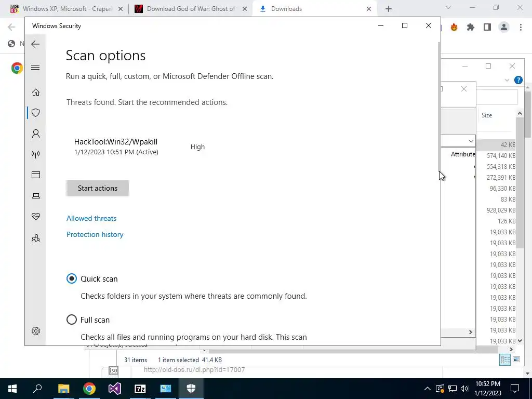Select the 574,140 KB file row
Viewport: 532px width, 399px height.
[496, 156]
